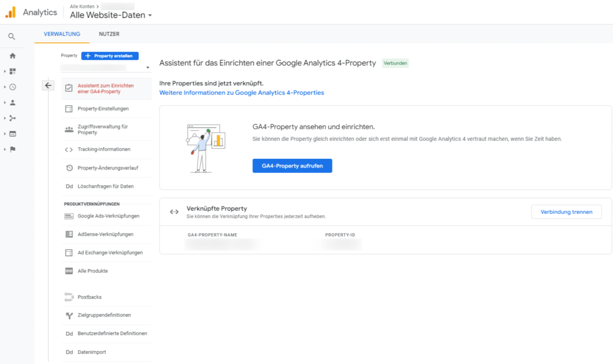The width and height of the screenshot is (613, 364).
Task: Click the back arrow beside property column
Action: pos(48,85)
